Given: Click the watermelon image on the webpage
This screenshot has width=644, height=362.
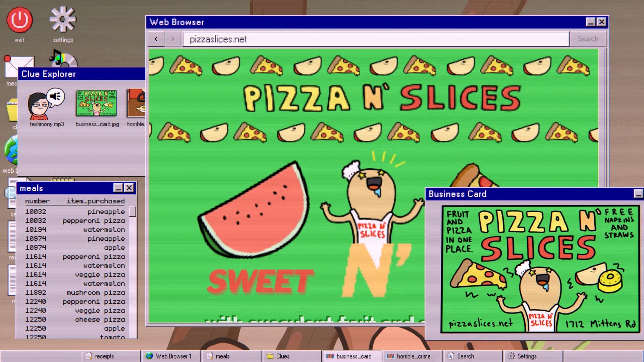Looking at the screenshot, I should [254, 209].
